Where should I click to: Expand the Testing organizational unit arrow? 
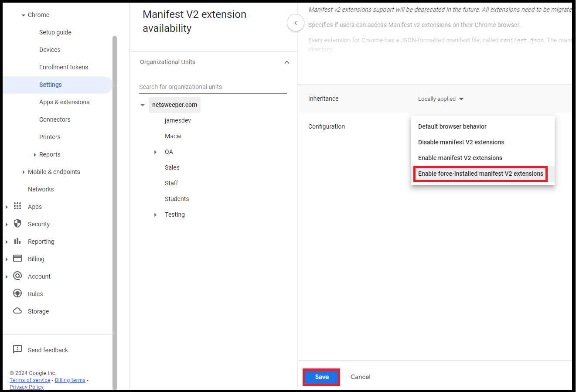coord(155,215)
